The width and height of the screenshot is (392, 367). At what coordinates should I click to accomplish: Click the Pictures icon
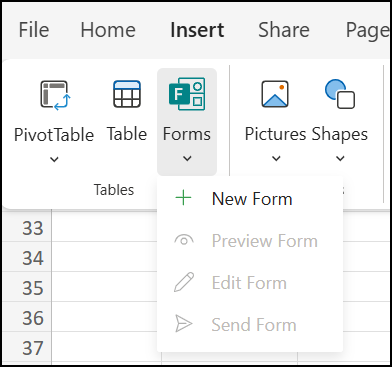(x=275, y=94)
